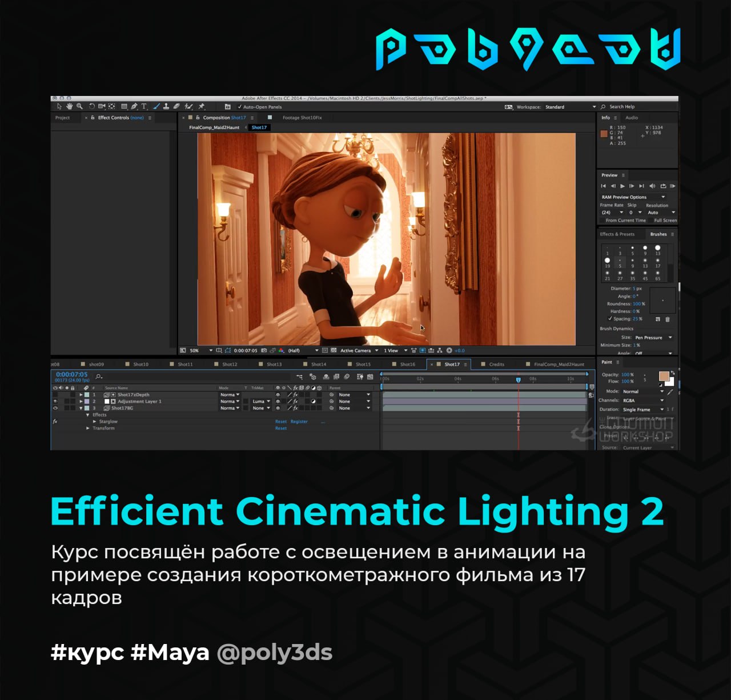Select the Zoom magnifier tool

79,106
